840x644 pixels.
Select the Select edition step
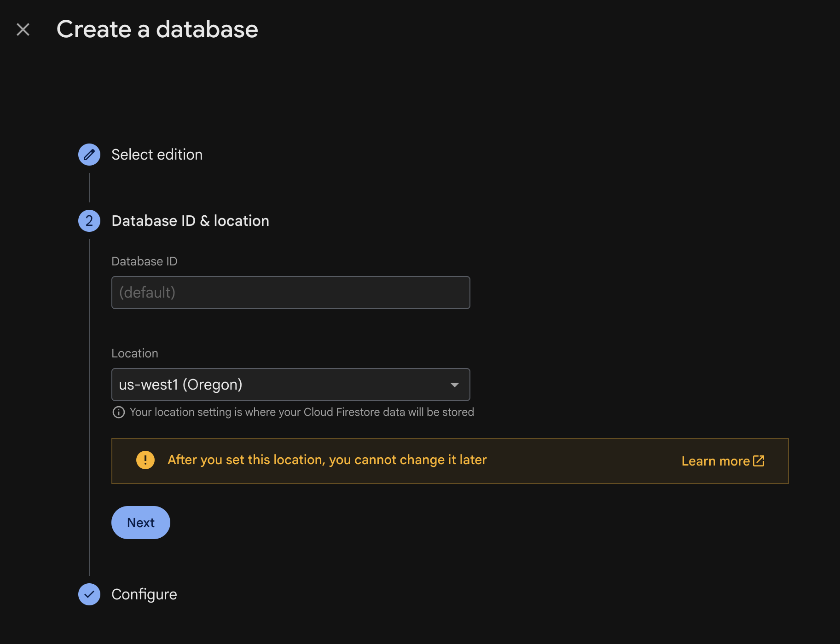(156, 155)
